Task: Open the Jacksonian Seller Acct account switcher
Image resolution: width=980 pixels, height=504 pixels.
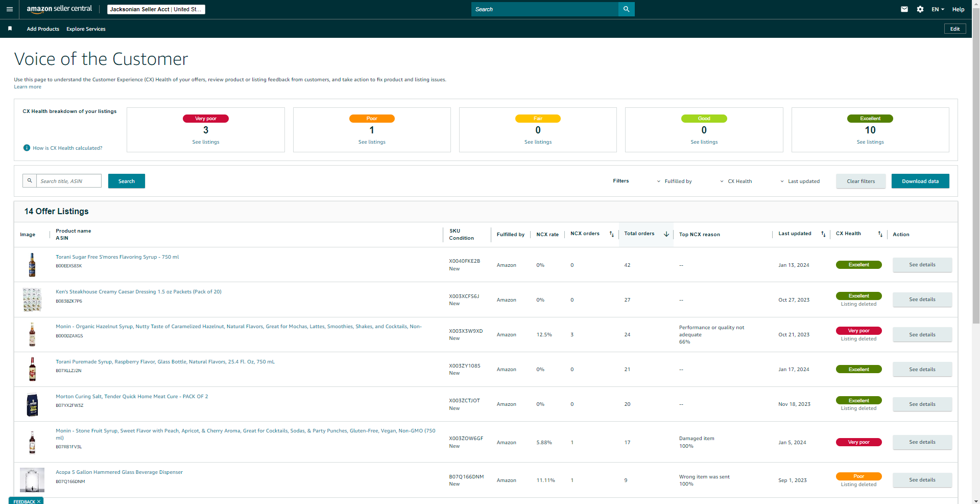Action: pyautogui.click(x=156, y=9)
